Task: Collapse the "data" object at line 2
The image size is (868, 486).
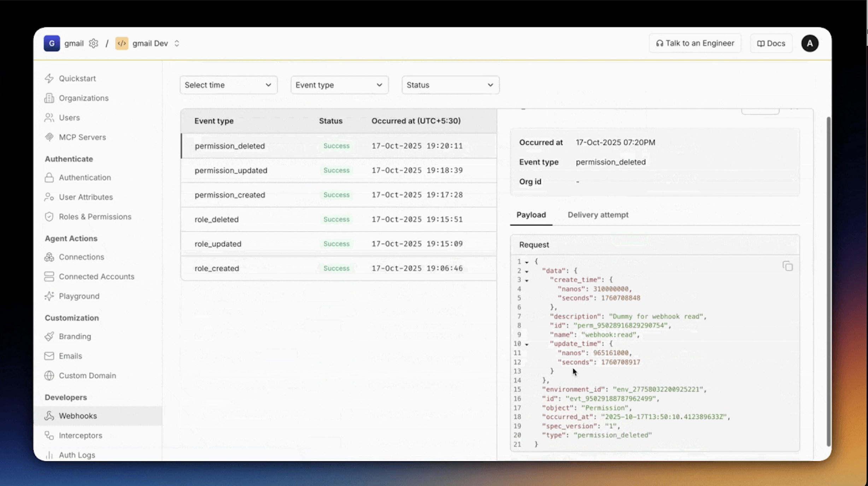Action: (x=527, y=271)
